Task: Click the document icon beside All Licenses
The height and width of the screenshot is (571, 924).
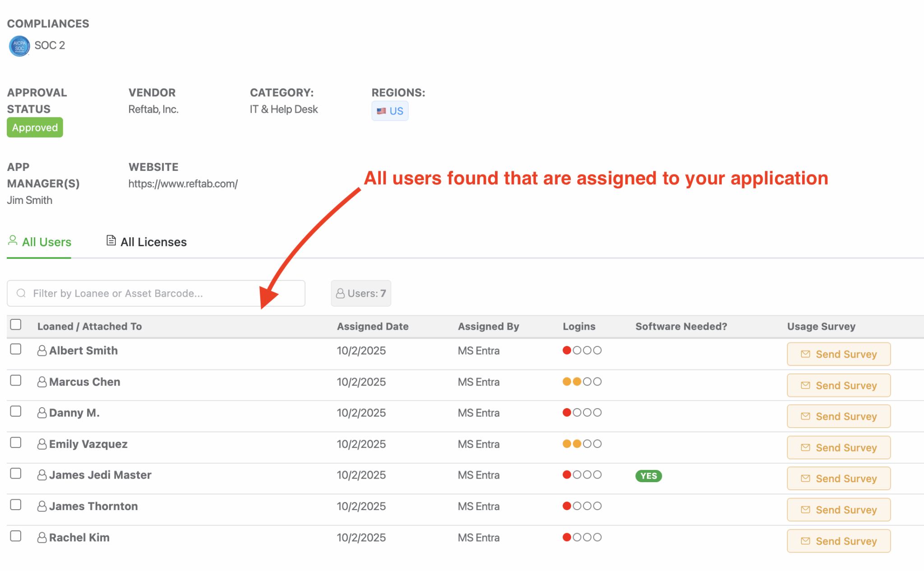Action: 111,241
